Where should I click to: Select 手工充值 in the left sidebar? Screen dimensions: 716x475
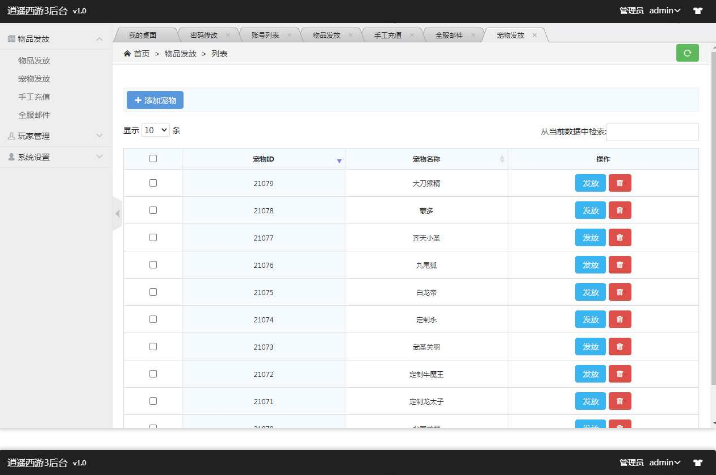pyautogui.click(x=34, y=97)
